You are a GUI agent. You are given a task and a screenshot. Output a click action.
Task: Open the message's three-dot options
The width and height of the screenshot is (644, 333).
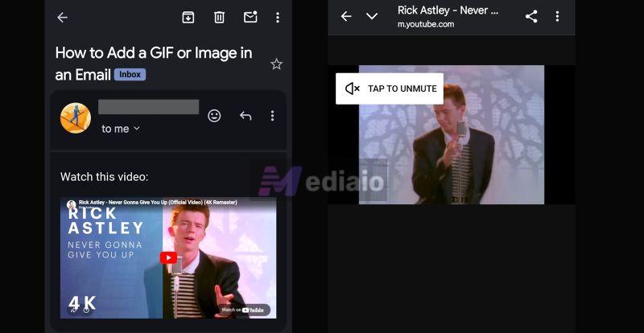[272, 116]
